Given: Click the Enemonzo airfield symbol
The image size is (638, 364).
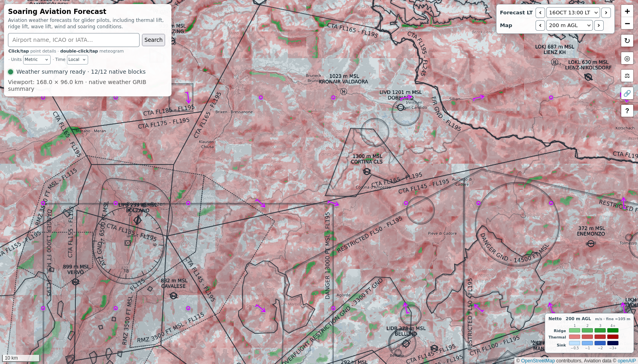Looking at the screenshot, I should tap(591, 243).
